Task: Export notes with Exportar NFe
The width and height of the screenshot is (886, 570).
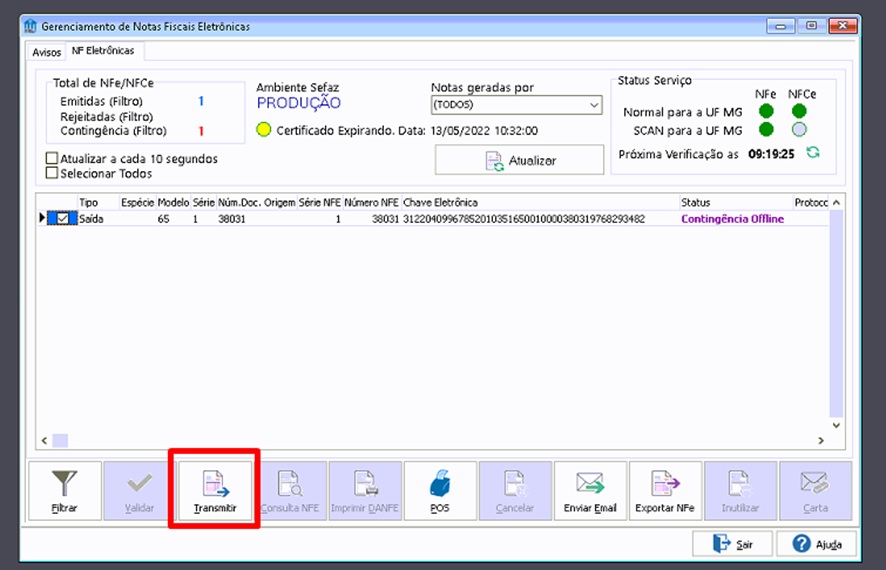Action: [x=665, y=490]
